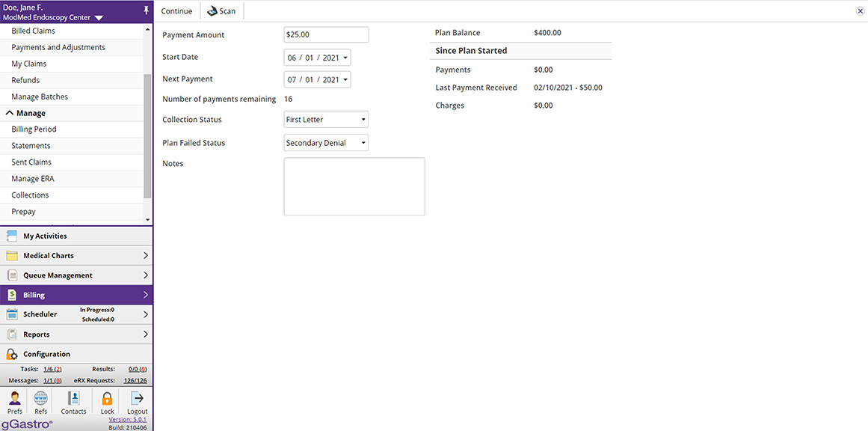Click the Configuration icon
The image size is (868, 431).
pos(11,353)
